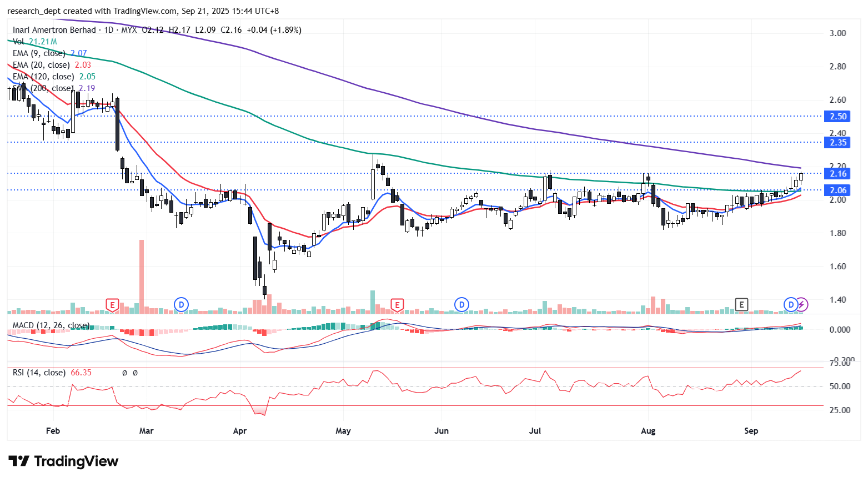The image size is (868, 482).
Task: Click the TradingView logo at bottom left
Action: click(x=63, y=461)
